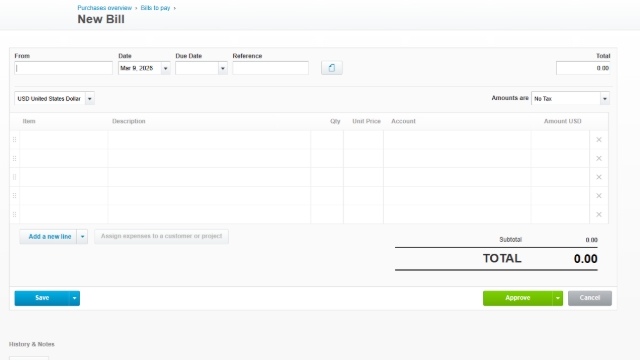Grab the fourth row drag handle
This screenshot has width=640, height=360.
tap(14, 196)
